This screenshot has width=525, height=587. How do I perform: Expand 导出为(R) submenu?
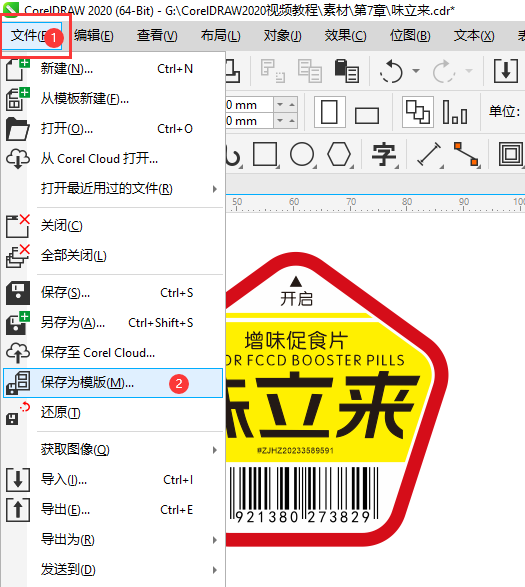(112, 539)
